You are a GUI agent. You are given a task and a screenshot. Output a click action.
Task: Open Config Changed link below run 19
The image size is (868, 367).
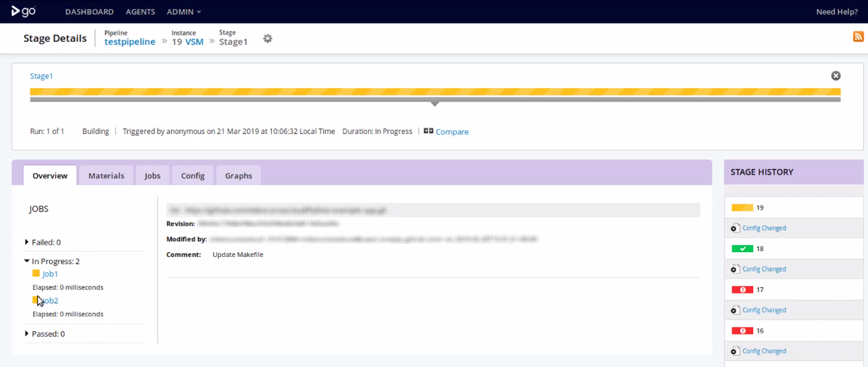(764, 228)
